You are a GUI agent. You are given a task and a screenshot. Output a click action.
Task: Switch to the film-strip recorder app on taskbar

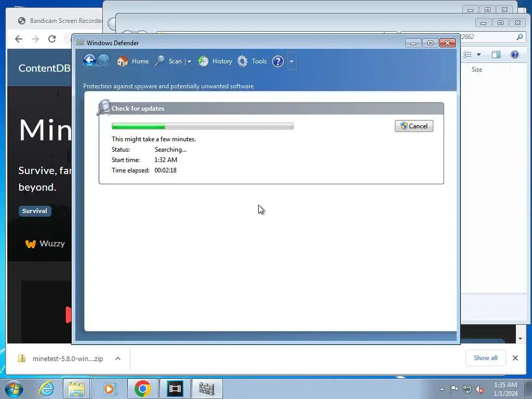(175, 389)
